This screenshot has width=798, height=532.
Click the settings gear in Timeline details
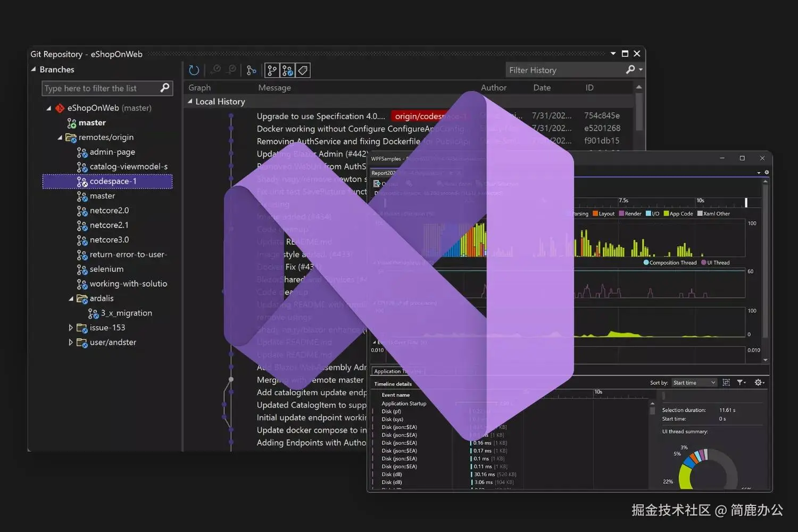click(758, 383)
